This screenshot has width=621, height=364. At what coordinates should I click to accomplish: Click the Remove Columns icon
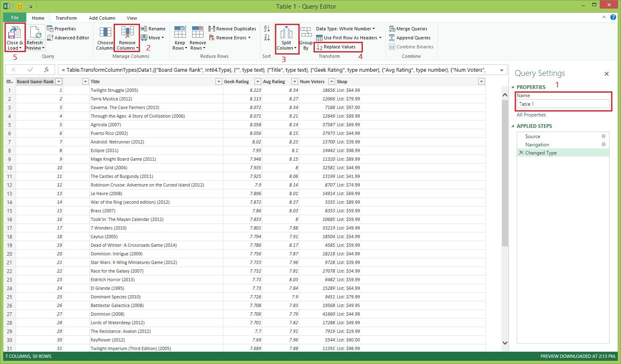[x=127, y=33]
